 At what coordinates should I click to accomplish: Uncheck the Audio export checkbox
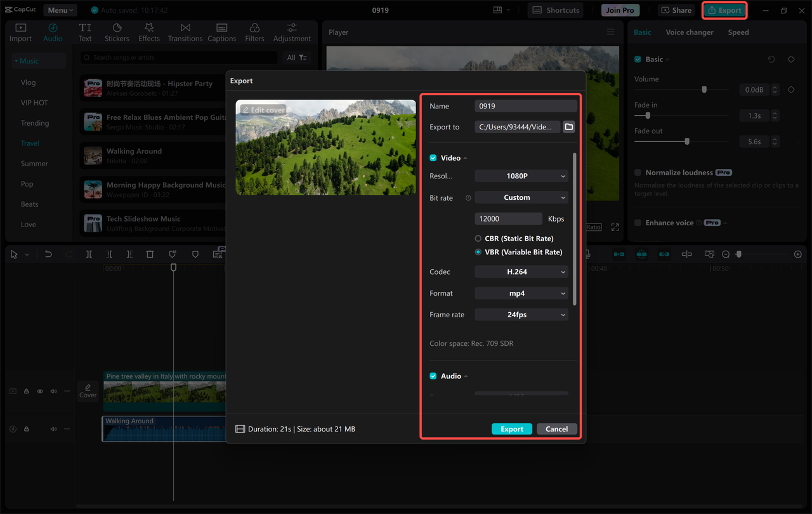[x=433, y=376]
